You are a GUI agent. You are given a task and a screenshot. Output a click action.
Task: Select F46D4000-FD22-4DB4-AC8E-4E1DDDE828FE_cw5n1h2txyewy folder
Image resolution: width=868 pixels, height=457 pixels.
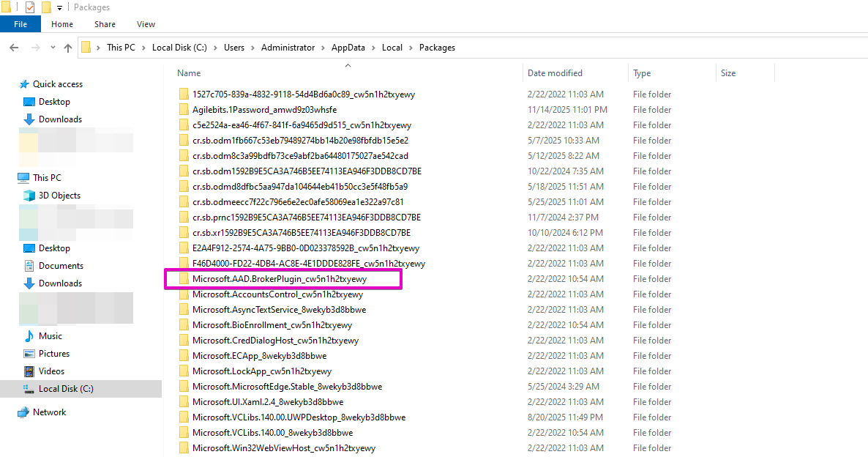(309, 264)
